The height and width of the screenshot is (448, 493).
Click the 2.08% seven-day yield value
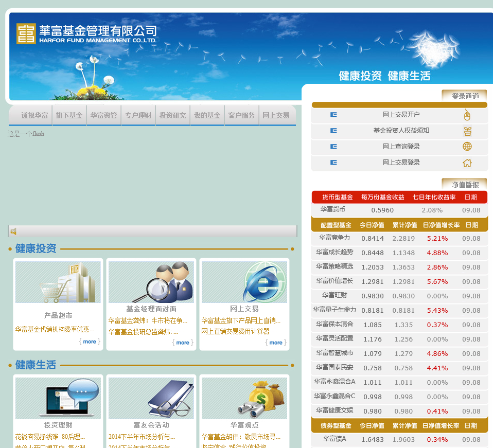pyautogui.click(x=432, y=210)
